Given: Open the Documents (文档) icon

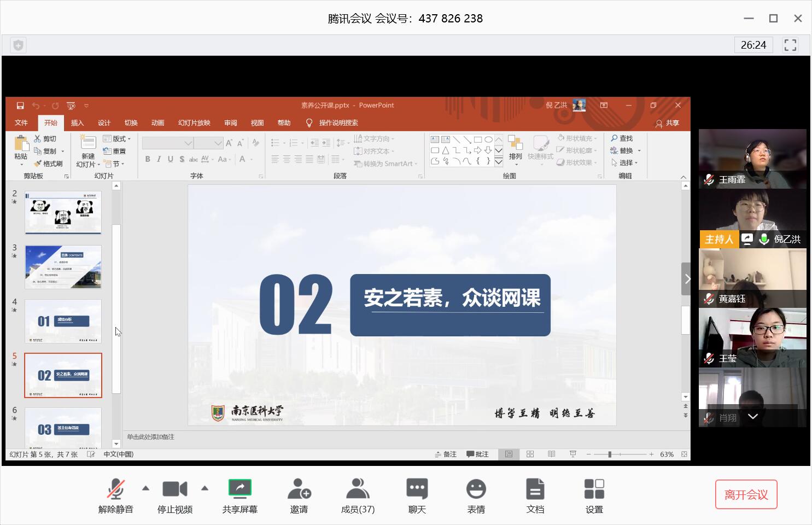Looking at the screenshot, I should coord(535,489).
